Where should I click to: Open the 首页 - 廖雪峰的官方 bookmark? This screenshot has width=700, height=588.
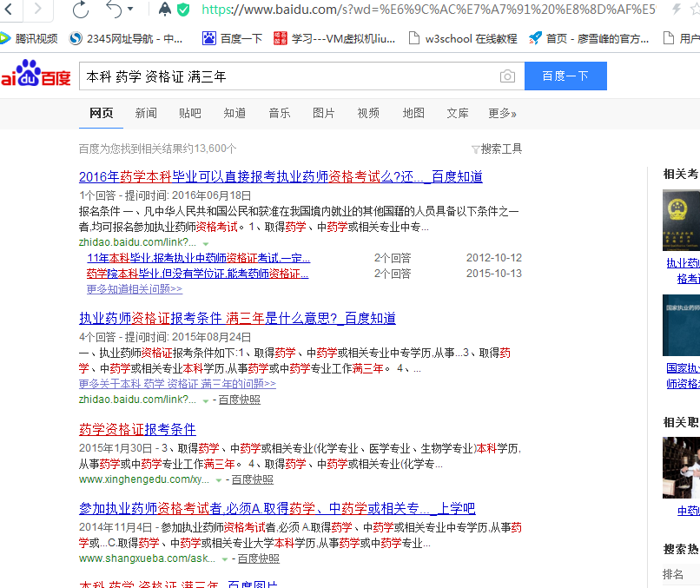click(x=588, y=39)
